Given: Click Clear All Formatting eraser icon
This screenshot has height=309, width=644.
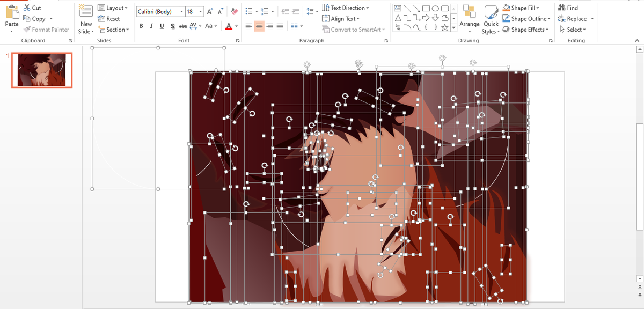Looking at the screenshot, I should pos(234,11).
